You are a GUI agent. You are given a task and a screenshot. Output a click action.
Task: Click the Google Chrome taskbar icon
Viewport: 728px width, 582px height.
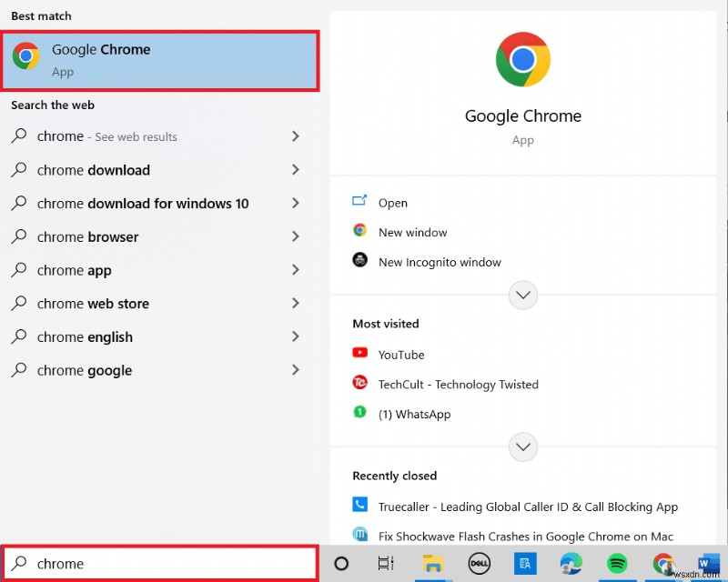click(662, 564)
